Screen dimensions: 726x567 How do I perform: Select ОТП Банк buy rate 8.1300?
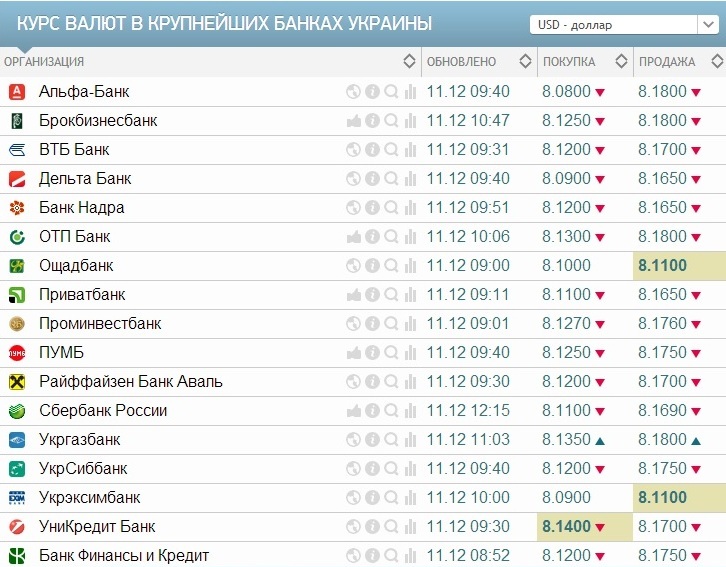pos(566,237)
